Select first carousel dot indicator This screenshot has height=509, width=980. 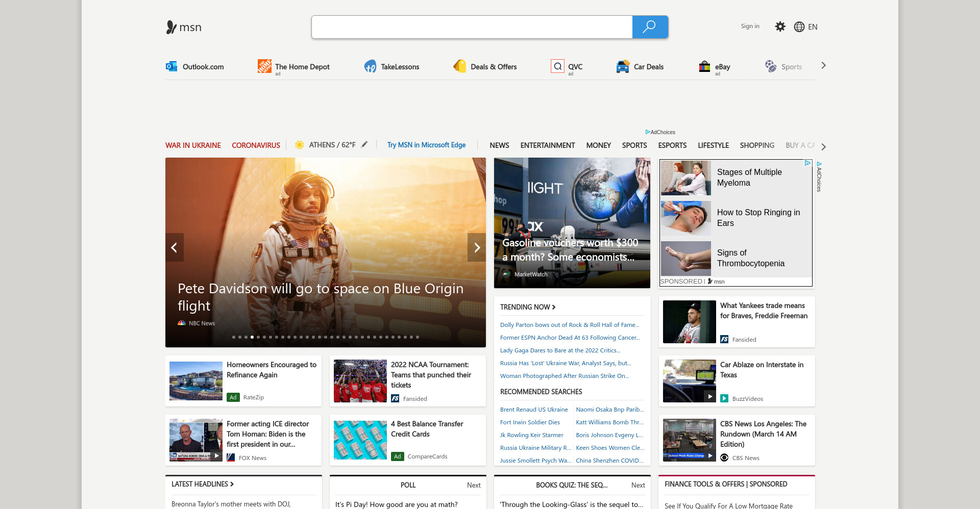click(x=234, y=337)
